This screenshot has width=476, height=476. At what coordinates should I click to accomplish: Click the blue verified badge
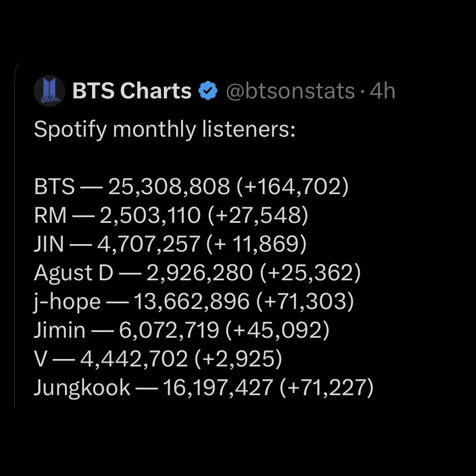[207, 91]
